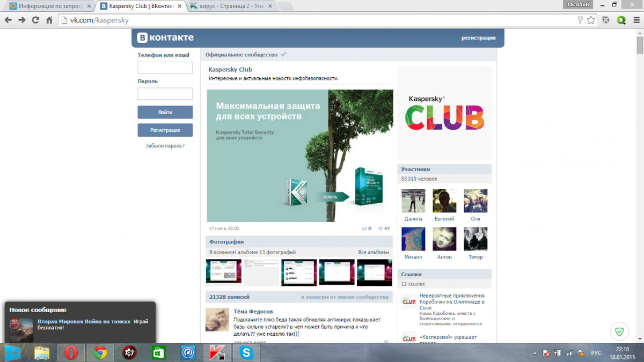Click Все альбомы link
The image size is (644, 362).
pyautogui.click(x=374, y=252)
